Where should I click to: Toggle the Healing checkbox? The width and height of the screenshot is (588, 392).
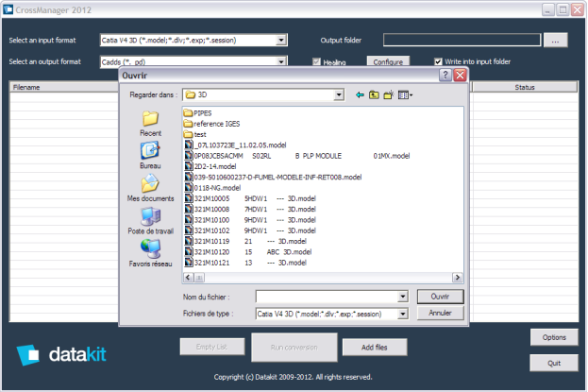pos(317,62)
